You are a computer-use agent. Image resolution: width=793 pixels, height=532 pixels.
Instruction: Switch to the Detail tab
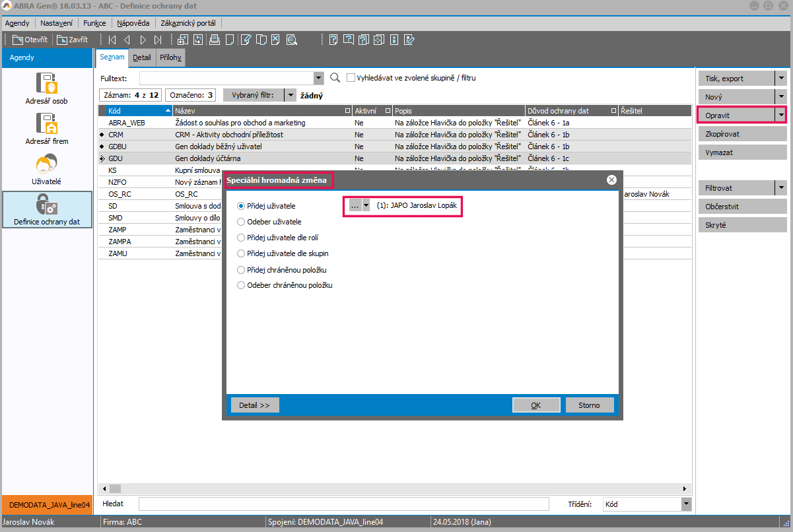tap(142, 57)
